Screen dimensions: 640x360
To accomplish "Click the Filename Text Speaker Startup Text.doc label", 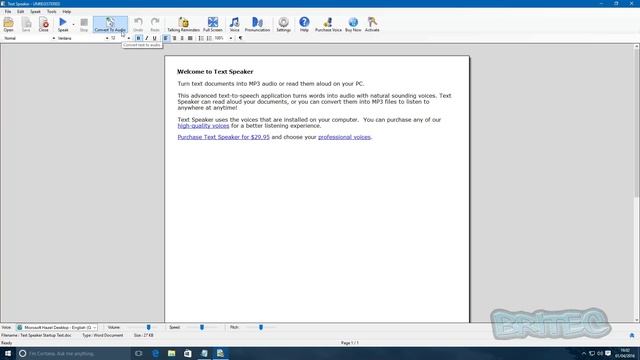I will pyautogui.click(x=36, y=335).
